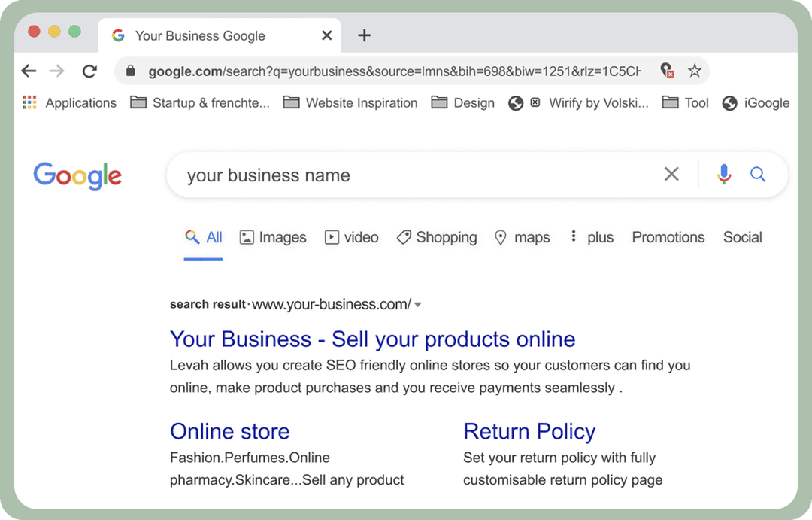Clear the search query with X icon
Viewport: 812px width, 520px height.
point(671,175)
